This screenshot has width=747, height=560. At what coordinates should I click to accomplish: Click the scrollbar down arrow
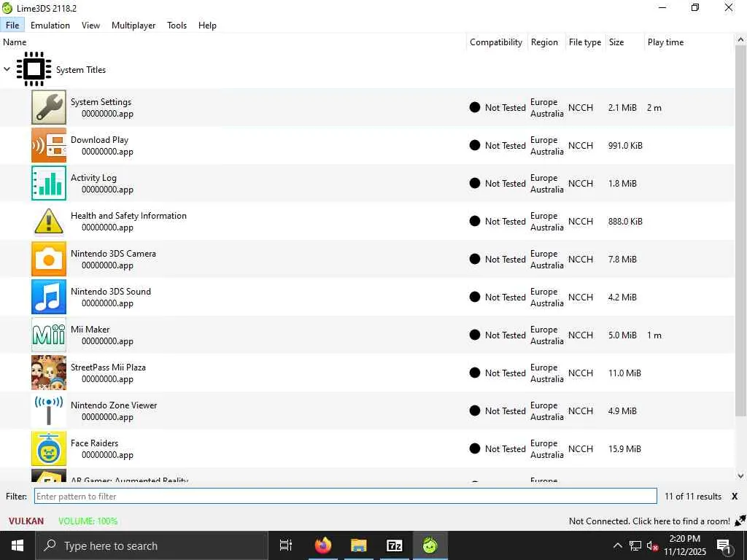pyautogui.click(x=740, y=475)
